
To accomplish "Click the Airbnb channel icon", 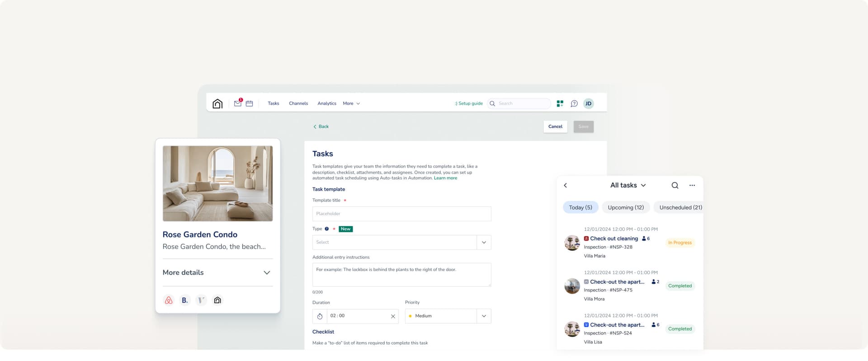I will tap(169, 300).
